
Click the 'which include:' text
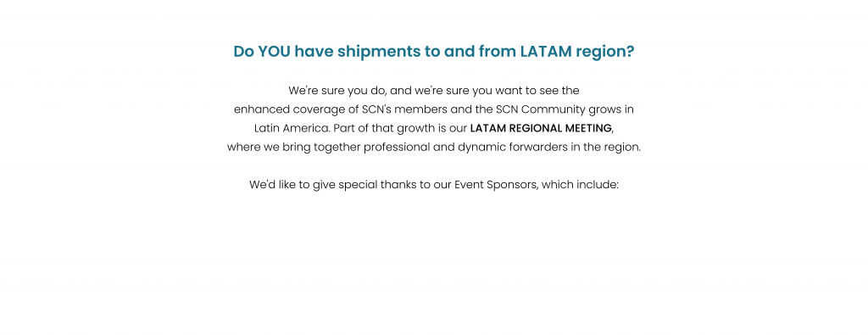pos(580,184)
